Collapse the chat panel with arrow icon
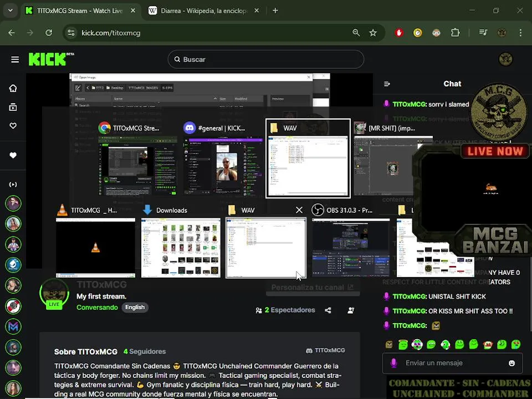Image resolution: width=532 pixels, height=399 pixels. (387, 84)
